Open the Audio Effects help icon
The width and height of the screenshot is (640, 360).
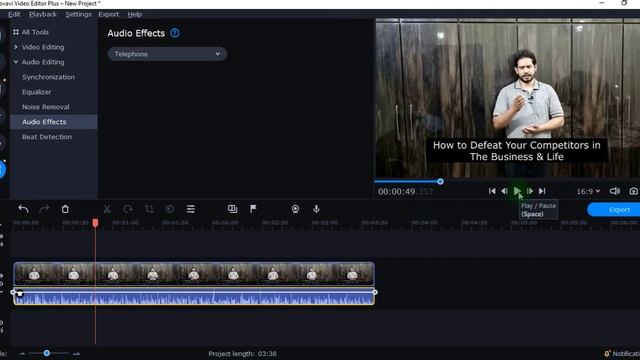pyautogui.click(x=175, y=33)
